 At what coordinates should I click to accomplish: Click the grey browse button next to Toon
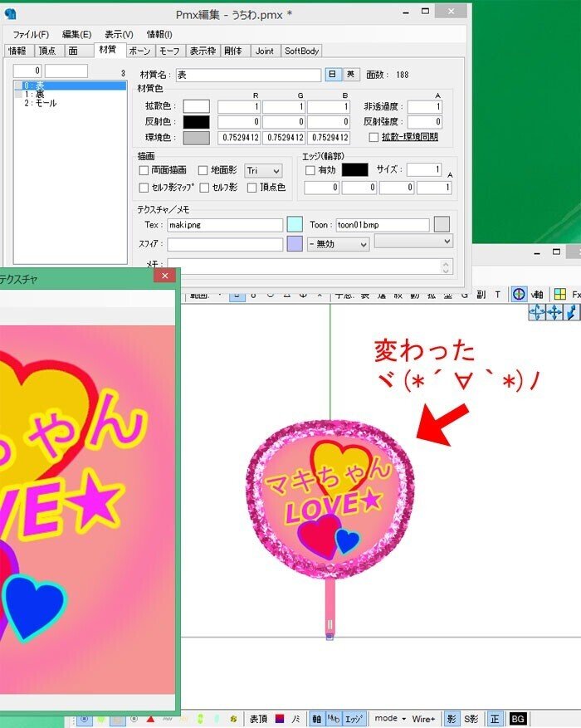(x=442, y=225)
